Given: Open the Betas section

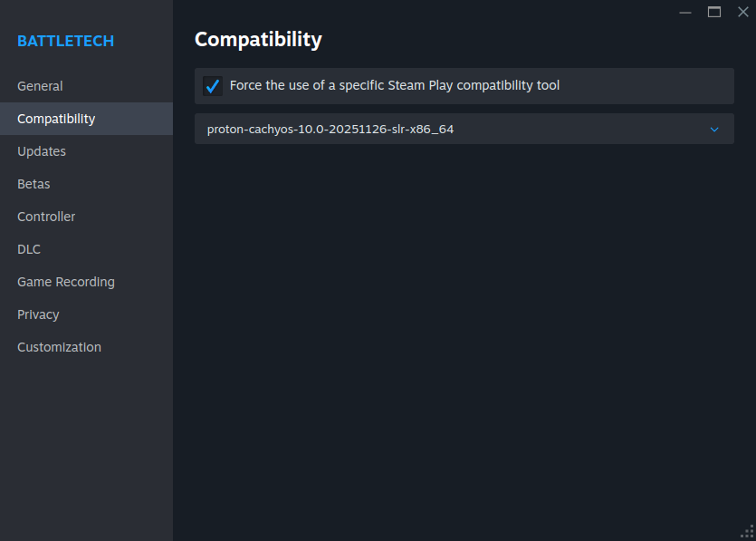Looking at the screenshot, I should click(x=86, y=184).
